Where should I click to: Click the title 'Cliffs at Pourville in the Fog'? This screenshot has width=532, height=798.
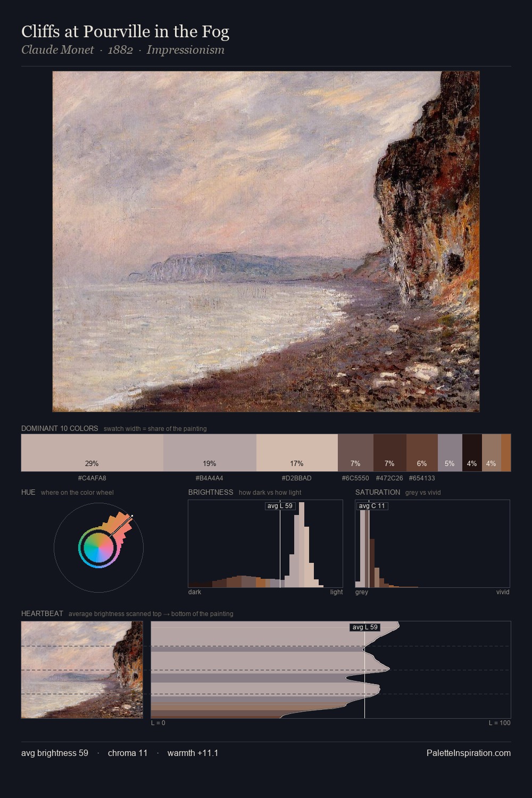click(125, 31)
